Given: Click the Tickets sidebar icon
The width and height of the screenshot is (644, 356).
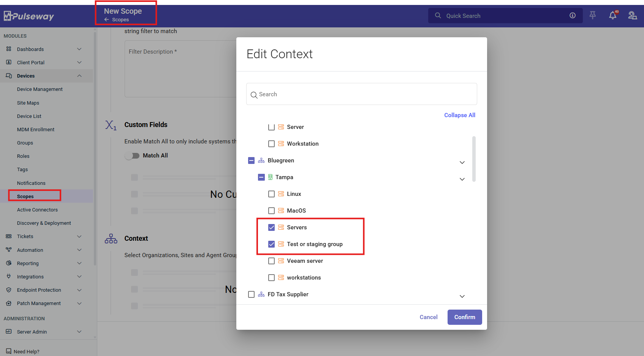Looking at the screenshot, I should click(x=9, y=236).
